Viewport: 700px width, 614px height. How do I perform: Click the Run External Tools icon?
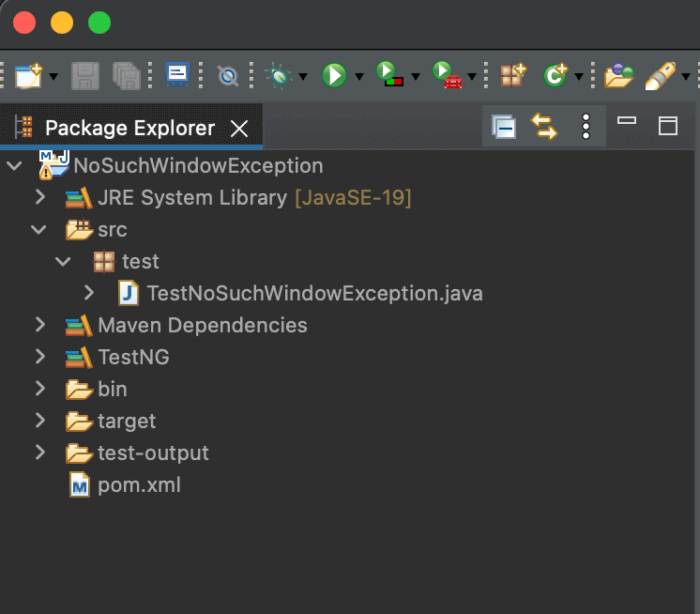[x=447, y=74]
